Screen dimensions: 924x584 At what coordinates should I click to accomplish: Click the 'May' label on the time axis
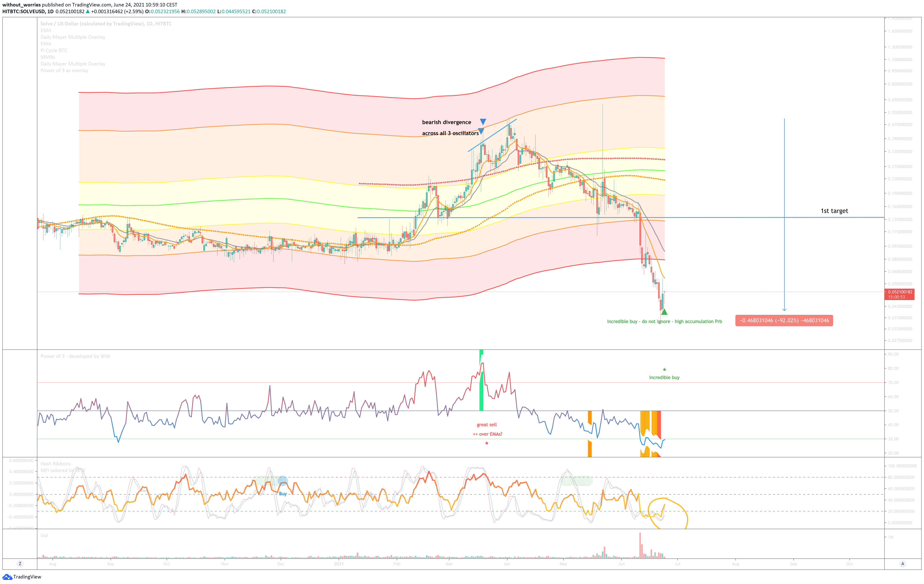[563, 564]
